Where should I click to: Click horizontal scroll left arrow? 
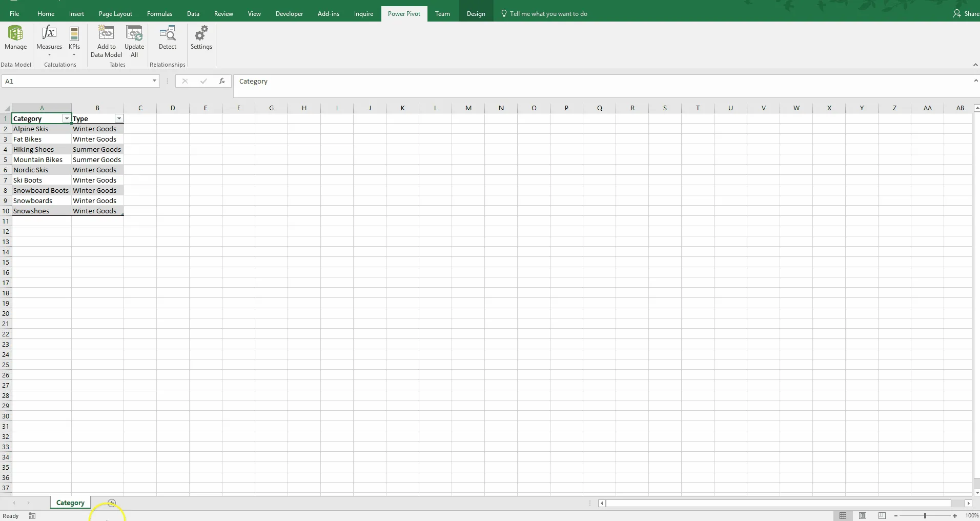pos(602,504)
